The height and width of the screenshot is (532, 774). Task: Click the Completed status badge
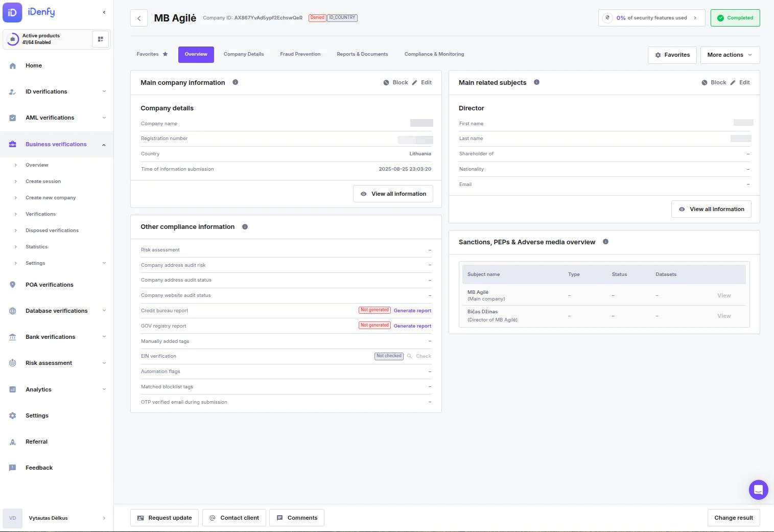(735, 18)
